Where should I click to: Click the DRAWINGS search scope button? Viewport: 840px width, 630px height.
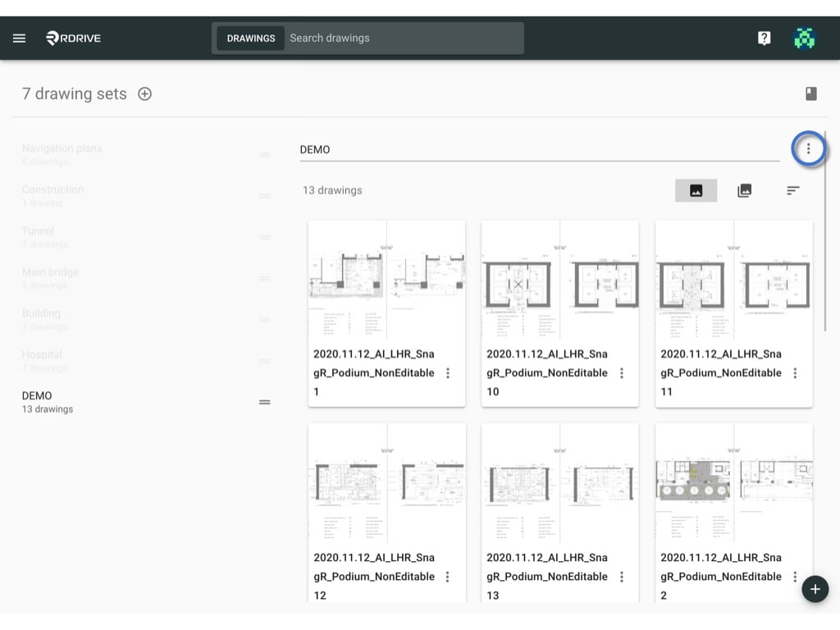251,39
